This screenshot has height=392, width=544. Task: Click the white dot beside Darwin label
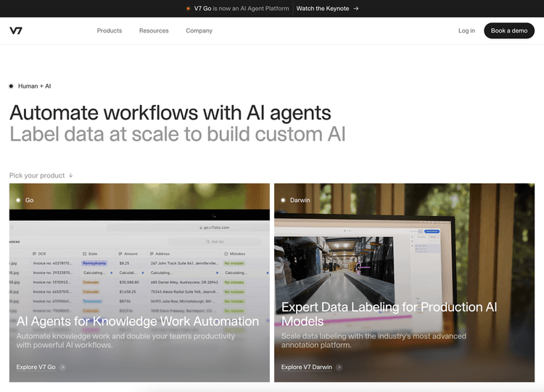click(283, 200)
